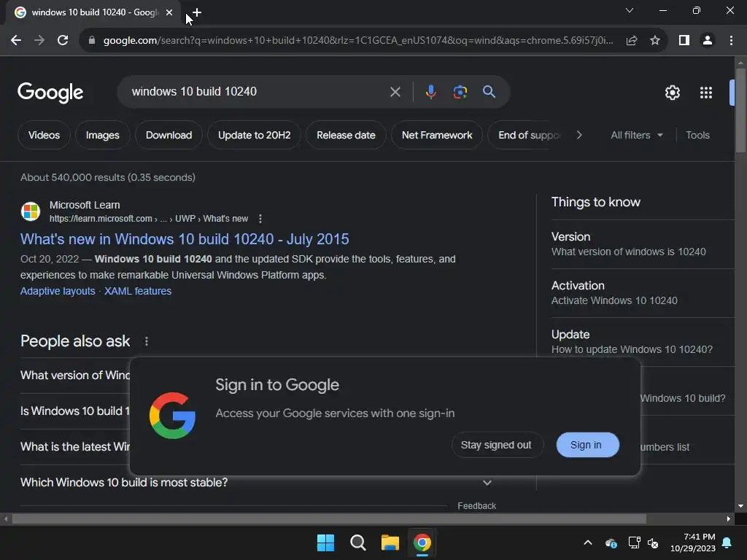Screen dimensions: 747x560
Task: Open options beside the Microsoft Learn result
Action: coord(260,219)
